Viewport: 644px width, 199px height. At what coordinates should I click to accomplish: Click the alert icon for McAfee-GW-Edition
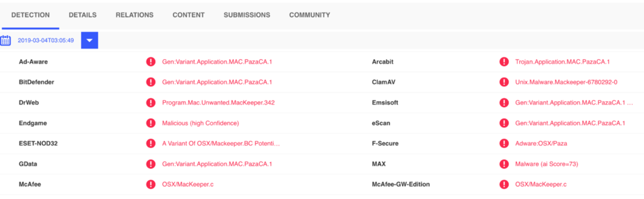point(504,184)
